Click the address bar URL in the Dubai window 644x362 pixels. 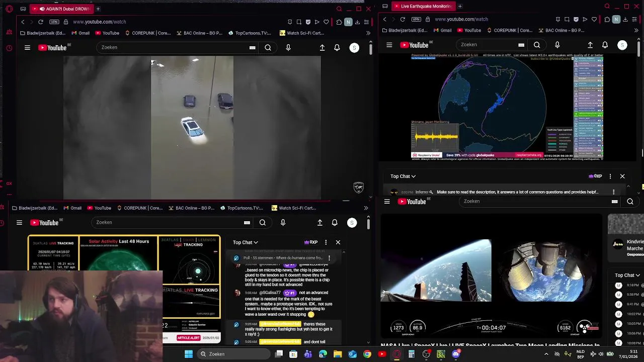[100, 22]
